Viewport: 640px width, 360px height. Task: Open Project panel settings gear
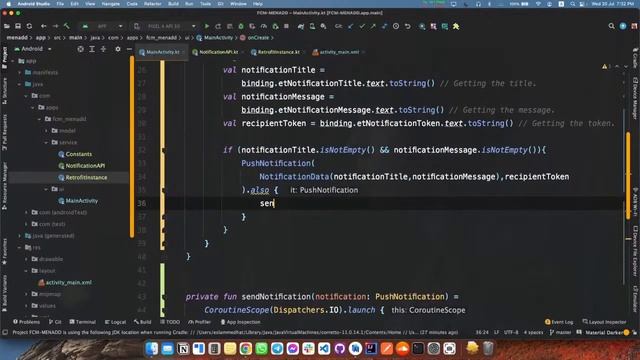pyautogui.click(x=118, y=49)
